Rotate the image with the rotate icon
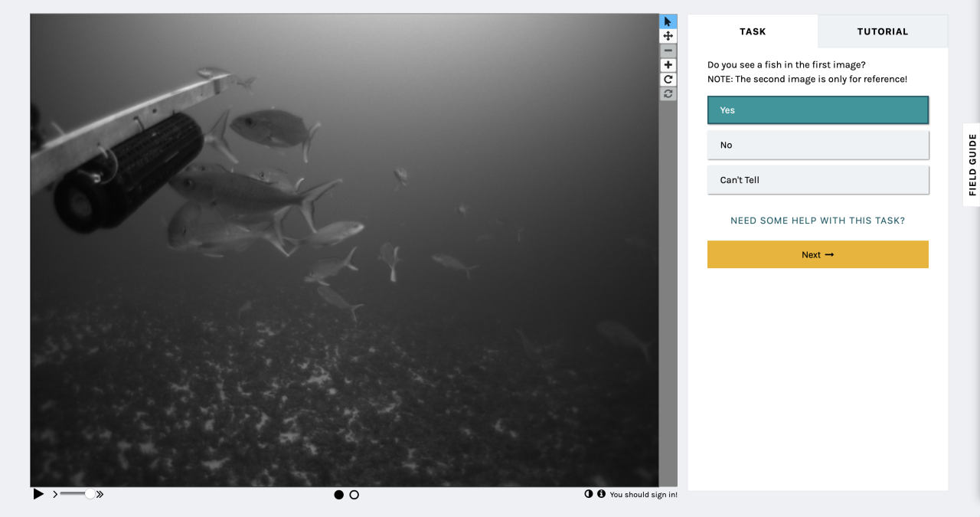The height and width of the screenshot is (517, 980). coord(668,80)
